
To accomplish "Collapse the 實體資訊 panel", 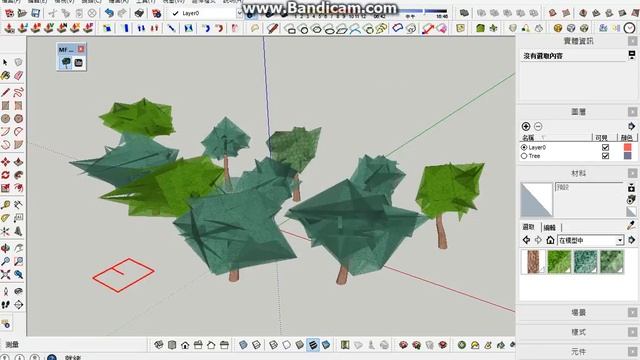I will [x=632, y=41].
